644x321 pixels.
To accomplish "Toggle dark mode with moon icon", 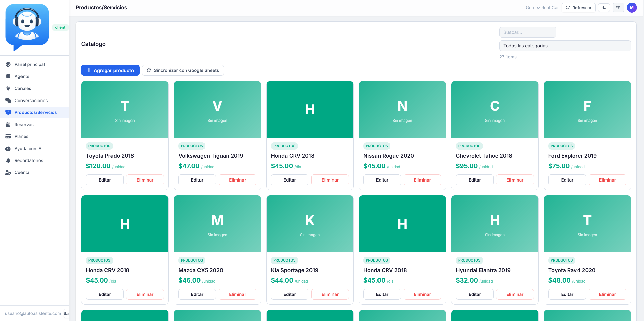I will [x=604, y=8].
